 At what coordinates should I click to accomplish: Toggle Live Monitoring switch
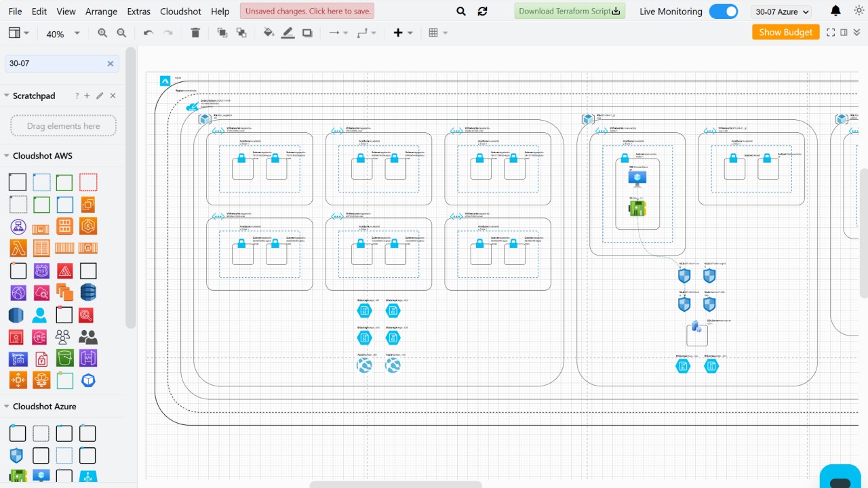click(724, 12)
